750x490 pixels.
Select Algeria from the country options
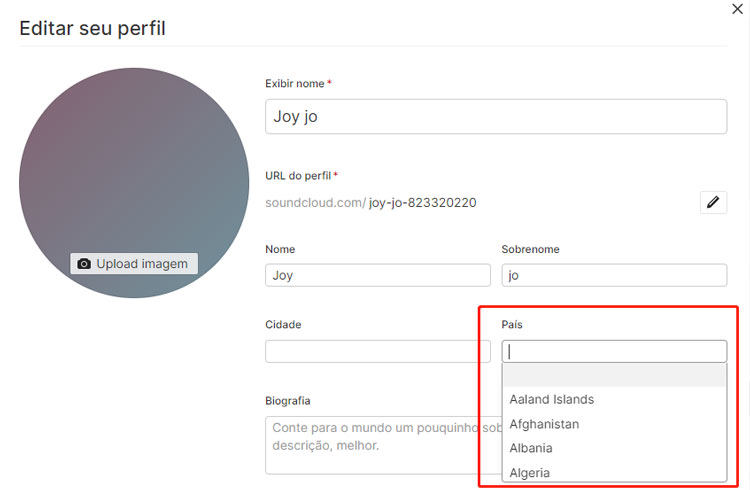(530, 472)
